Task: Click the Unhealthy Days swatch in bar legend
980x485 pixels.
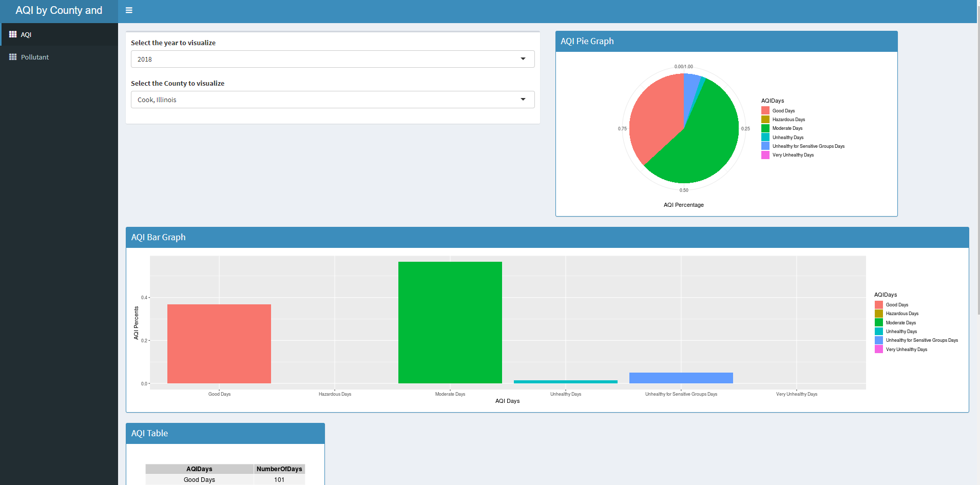Action: (879, 332)
